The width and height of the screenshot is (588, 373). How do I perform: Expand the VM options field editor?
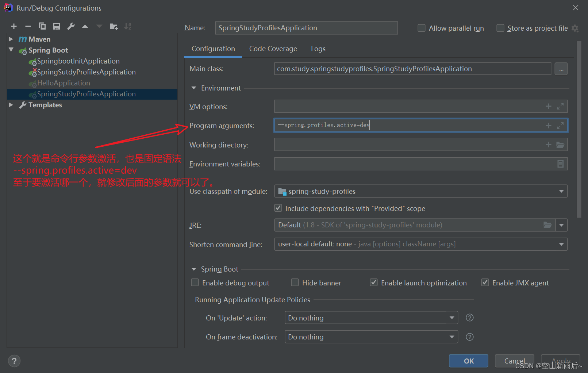tap(560, 106)
